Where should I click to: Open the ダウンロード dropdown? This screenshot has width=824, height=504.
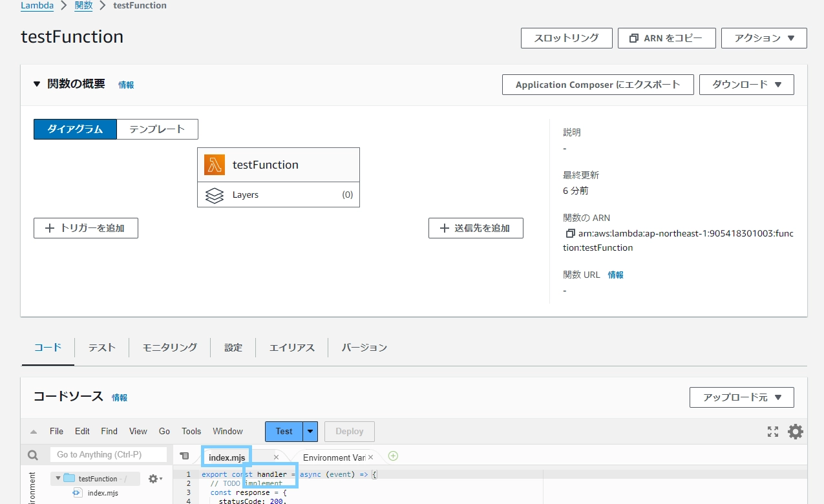pos(746,85)
